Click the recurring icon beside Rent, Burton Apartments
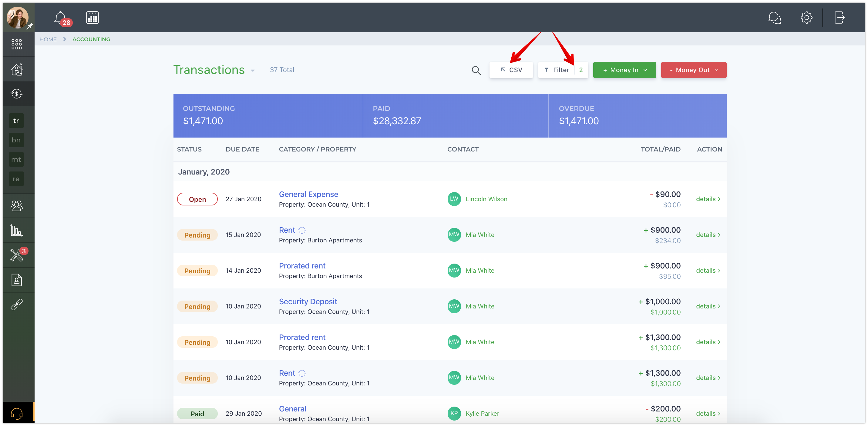The width and height of the screenshot is (868, 426). [x=302, y=230]
